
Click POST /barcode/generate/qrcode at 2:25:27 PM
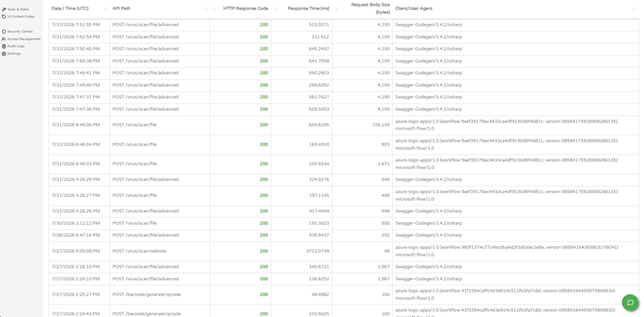tap(146, 295)
